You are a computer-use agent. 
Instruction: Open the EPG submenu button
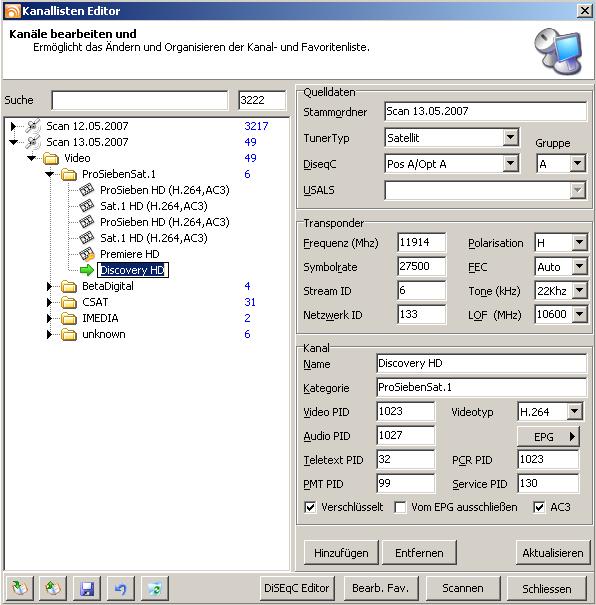pyautogui.click(x=548, y=436)
